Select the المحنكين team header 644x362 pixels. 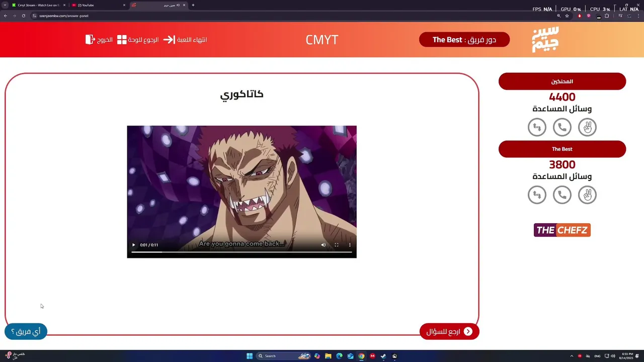pyautogui.click(x=562, y=81)
